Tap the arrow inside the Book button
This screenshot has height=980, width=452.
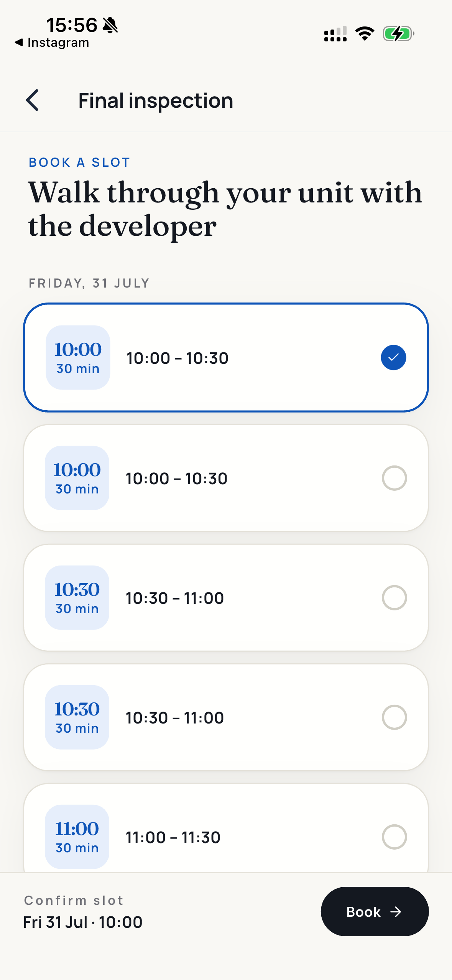coord(396,912)
